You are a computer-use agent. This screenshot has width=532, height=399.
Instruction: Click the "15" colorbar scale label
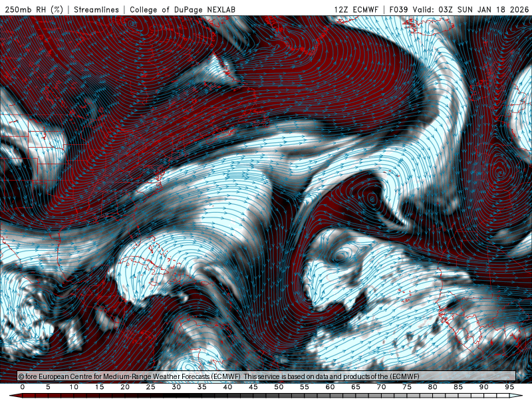pyautogui.click(x=99, y=387)
